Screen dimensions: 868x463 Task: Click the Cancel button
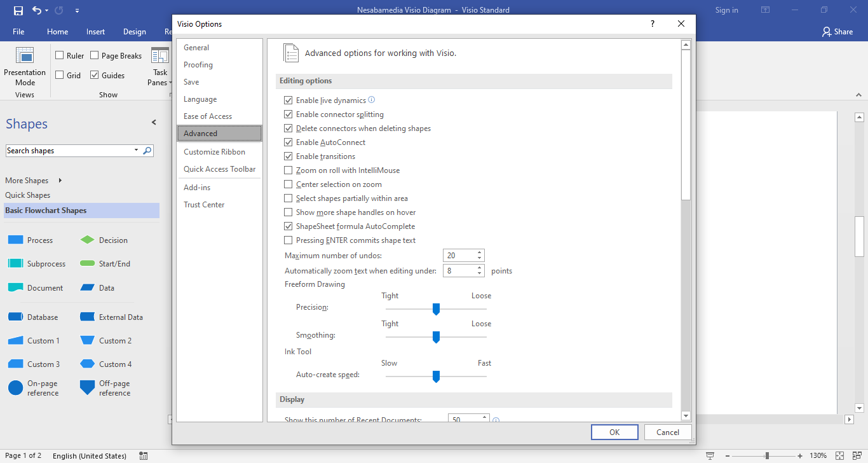tap(667, 432)
